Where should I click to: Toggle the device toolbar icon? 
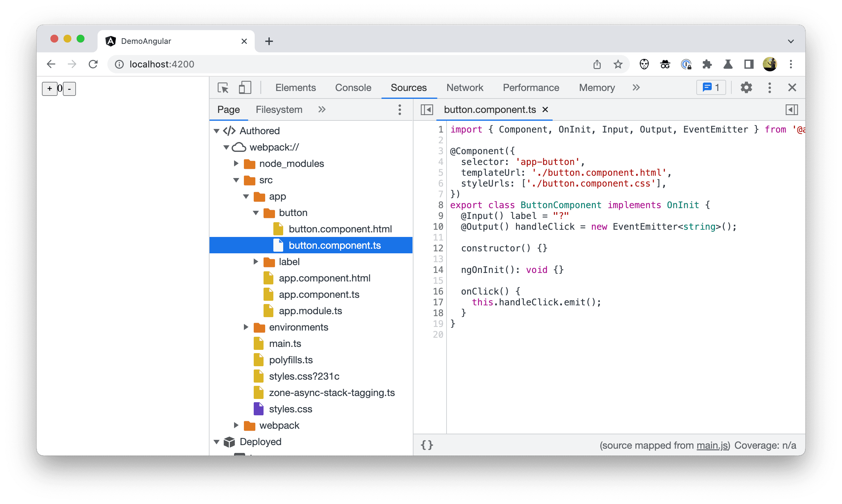(245, 87)
